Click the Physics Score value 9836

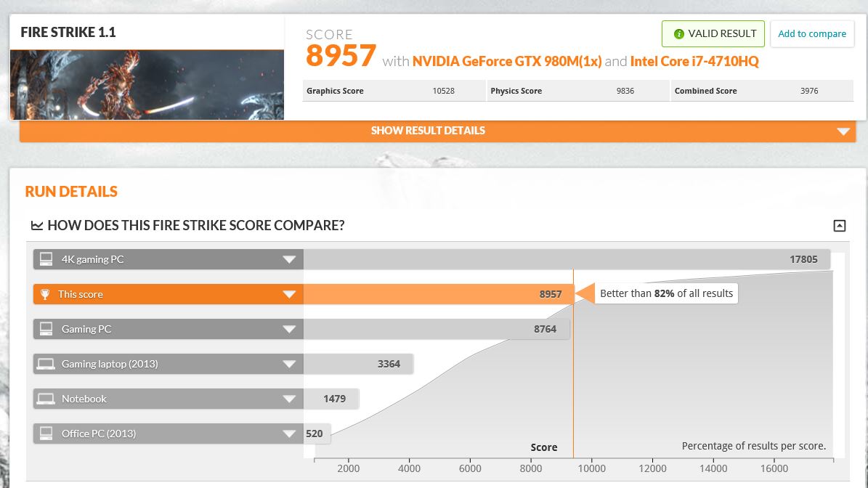pos(625,91)
